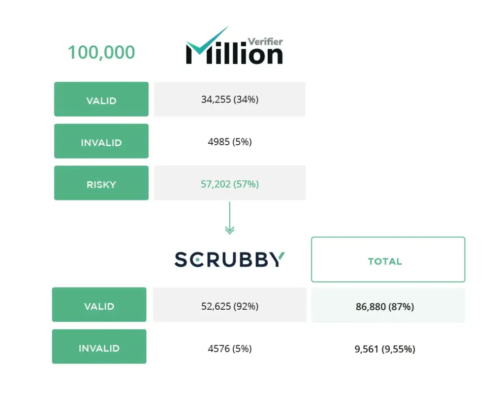The width and height of the screenshot is (504, 420).
Task: Click the 100,000 total count text
Action: [x=101, y=52]
